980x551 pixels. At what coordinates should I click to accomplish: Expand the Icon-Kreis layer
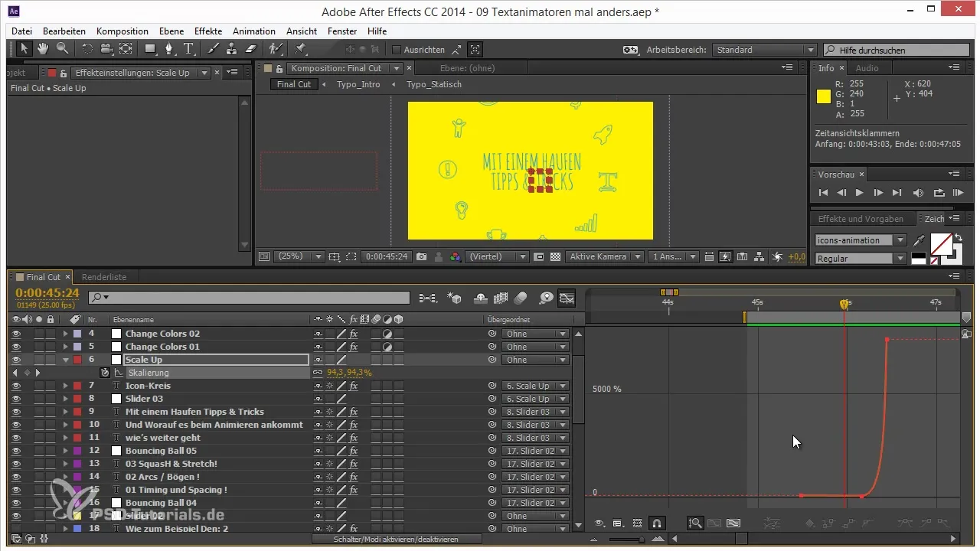(65, 386)
